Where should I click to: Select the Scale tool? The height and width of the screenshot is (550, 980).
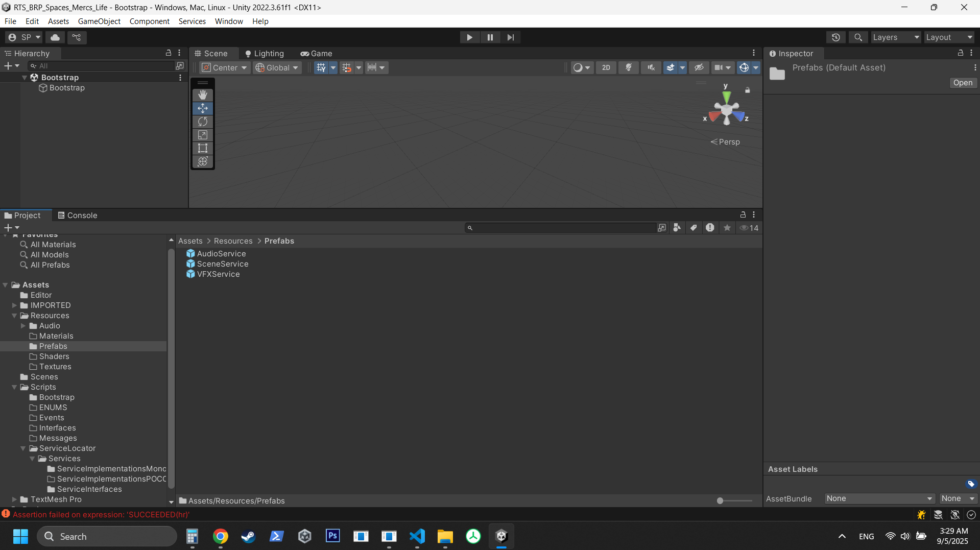(x=203, y=135)
